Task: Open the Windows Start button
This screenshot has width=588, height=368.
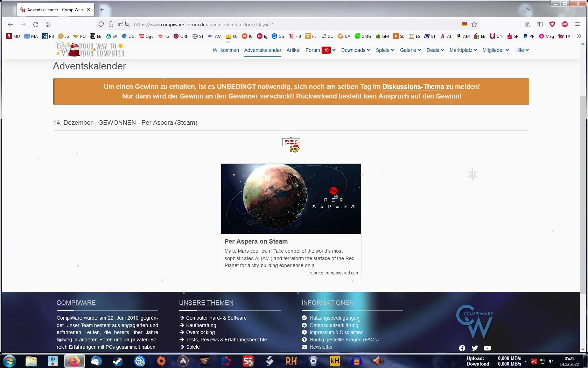Action: click(x=9, y=361)
